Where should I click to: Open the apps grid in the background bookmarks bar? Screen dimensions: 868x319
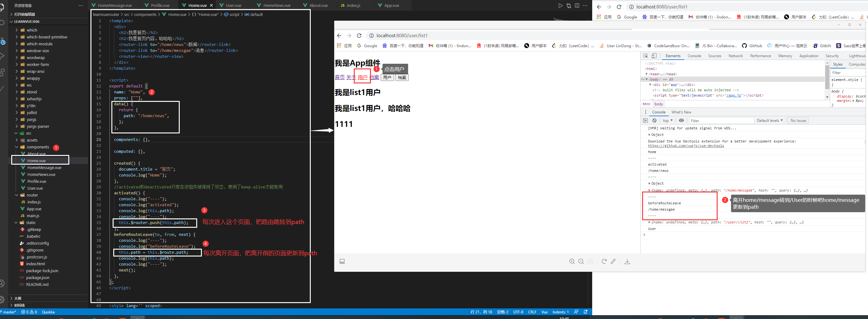(599, 17)
